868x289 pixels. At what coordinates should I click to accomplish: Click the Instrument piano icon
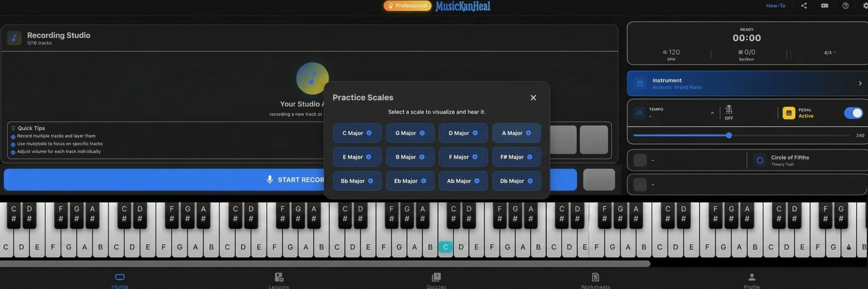click(x=640, y=83)
